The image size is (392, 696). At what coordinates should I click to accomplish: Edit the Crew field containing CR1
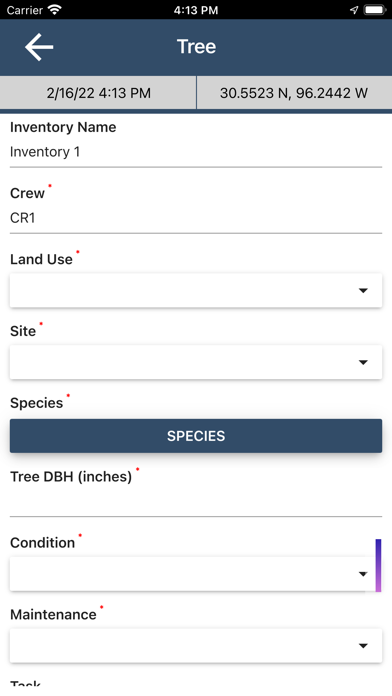point(196,218)
